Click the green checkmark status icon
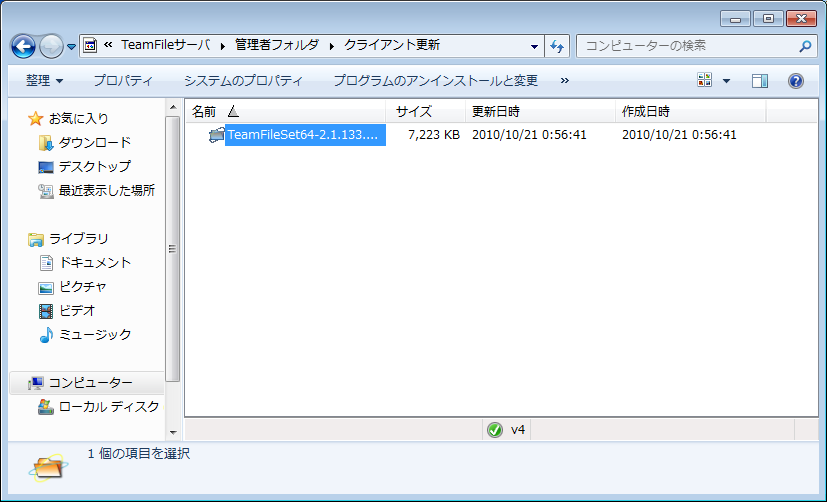Viewport: 827px width, 502px height. (494, 430)
